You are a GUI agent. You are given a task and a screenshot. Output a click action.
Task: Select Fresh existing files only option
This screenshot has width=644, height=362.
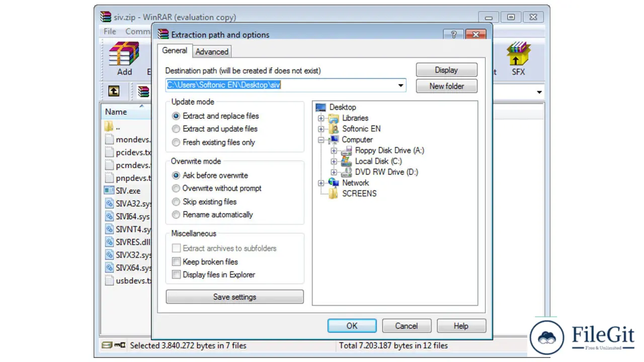176,142
